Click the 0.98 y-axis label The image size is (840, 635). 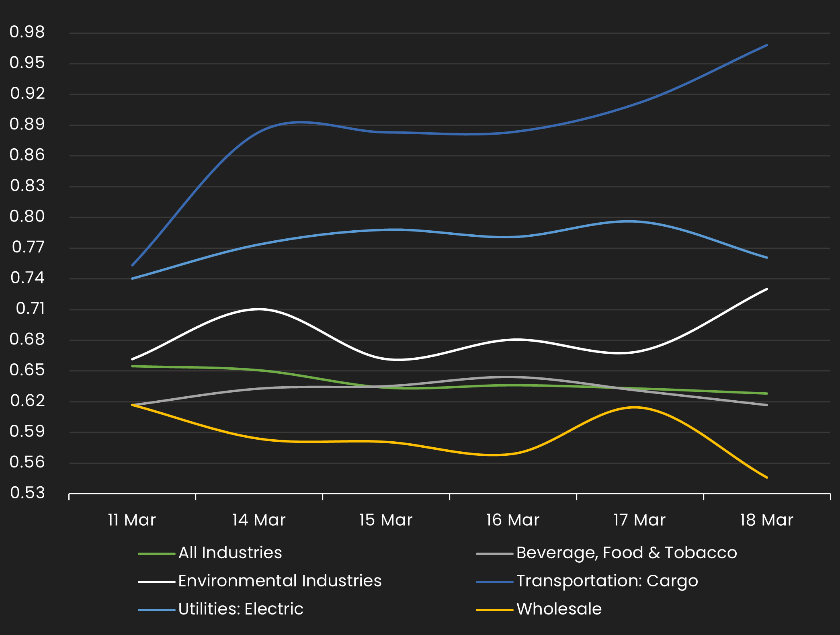[x=27, y=32]
